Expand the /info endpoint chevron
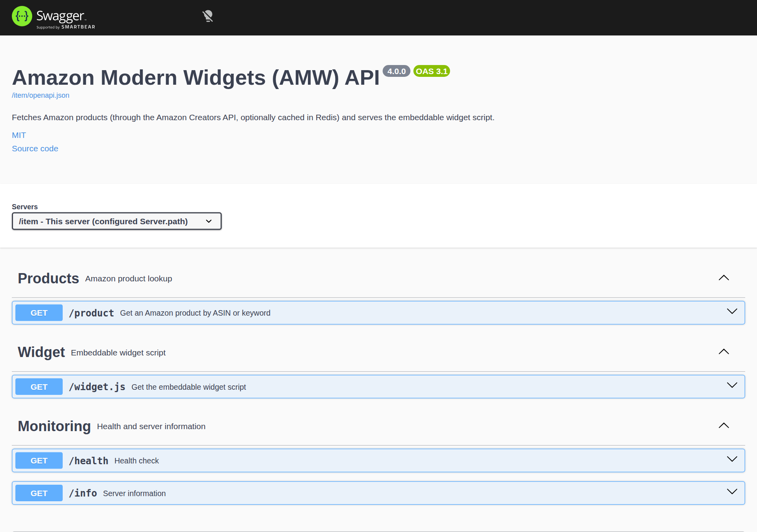 coord(732,491)
